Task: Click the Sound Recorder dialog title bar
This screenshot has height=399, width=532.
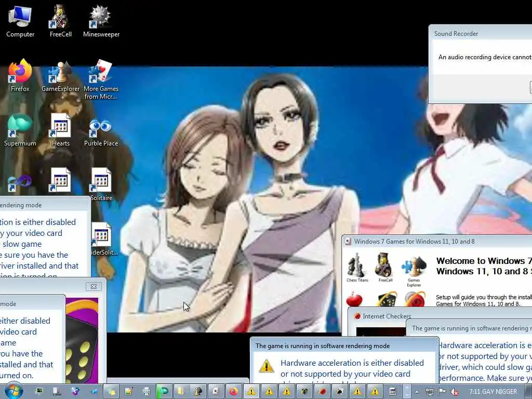Action: (x=480, y=33)
